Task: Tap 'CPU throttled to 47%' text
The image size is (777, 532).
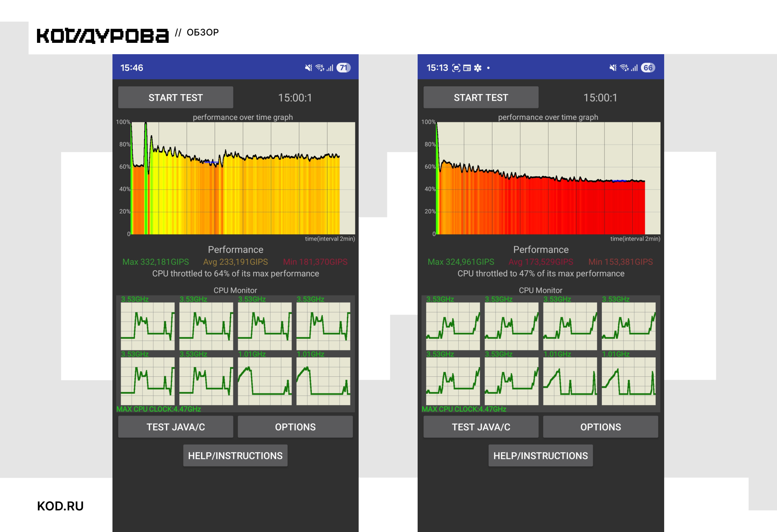Action: (541, 274)
